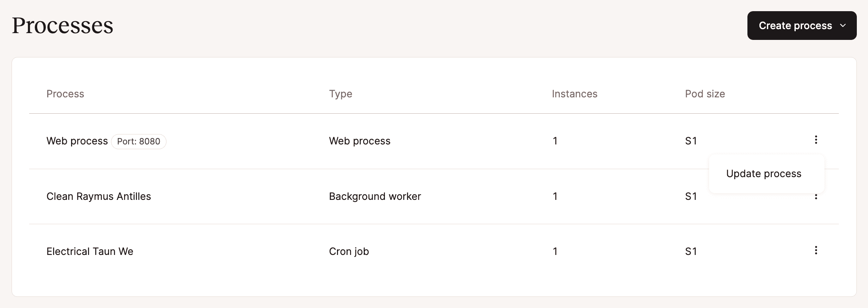Click the S1 pod size on the Cron job row
The width and height of the screenshot is (868, 308).
(x=690, y=251)
